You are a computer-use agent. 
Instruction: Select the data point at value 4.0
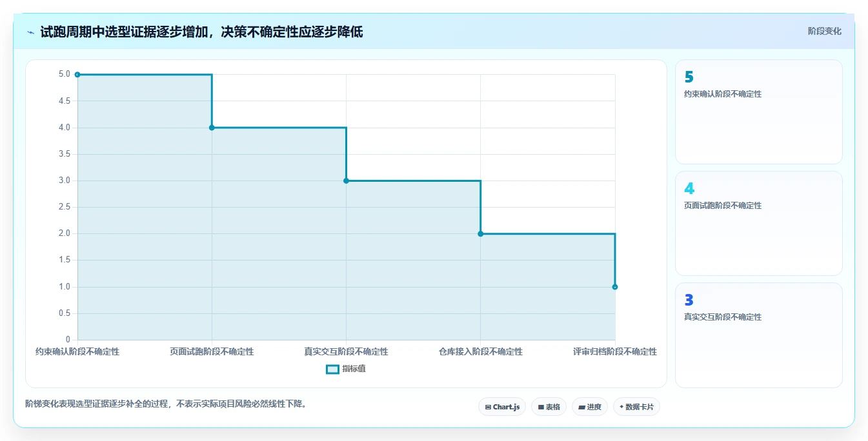coord(212,128)
